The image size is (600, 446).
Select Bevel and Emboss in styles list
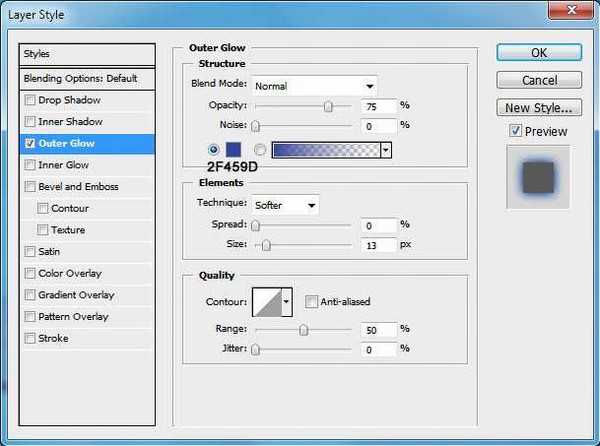[78, 187]
